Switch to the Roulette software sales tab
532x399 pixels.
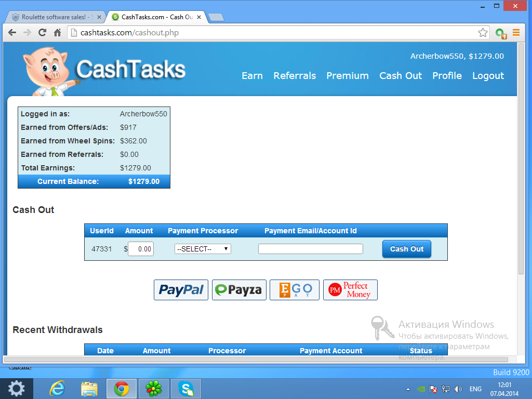tap(56, 17)
